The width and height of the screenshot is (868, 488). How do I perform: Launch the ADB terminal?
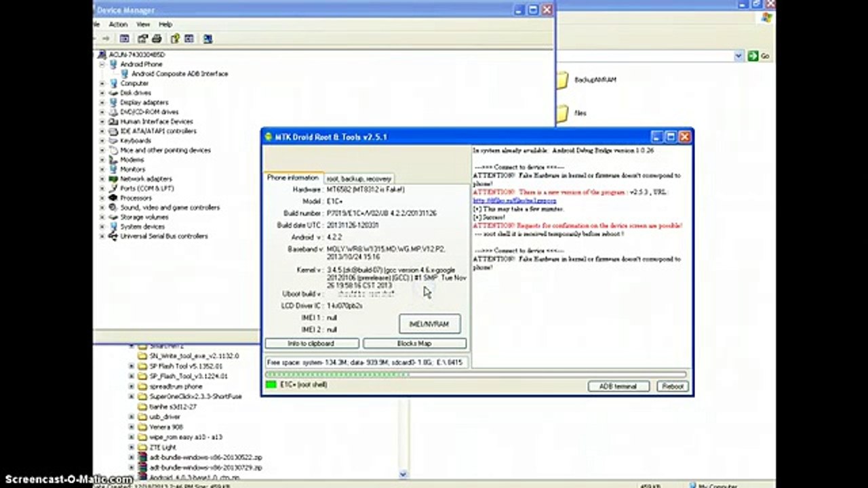click(x=617, y=386)
